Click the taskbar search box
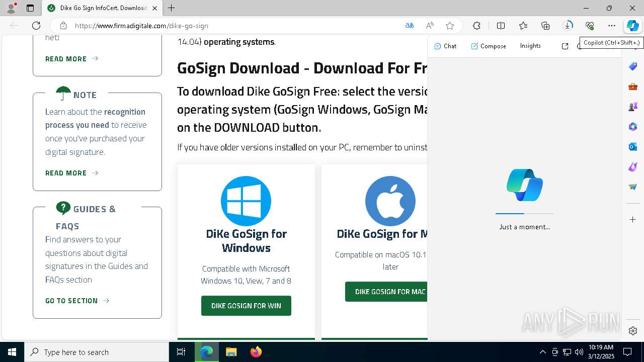Image resolution: width=644 pixels, height=362 pixels. click(x=97, y=352)
